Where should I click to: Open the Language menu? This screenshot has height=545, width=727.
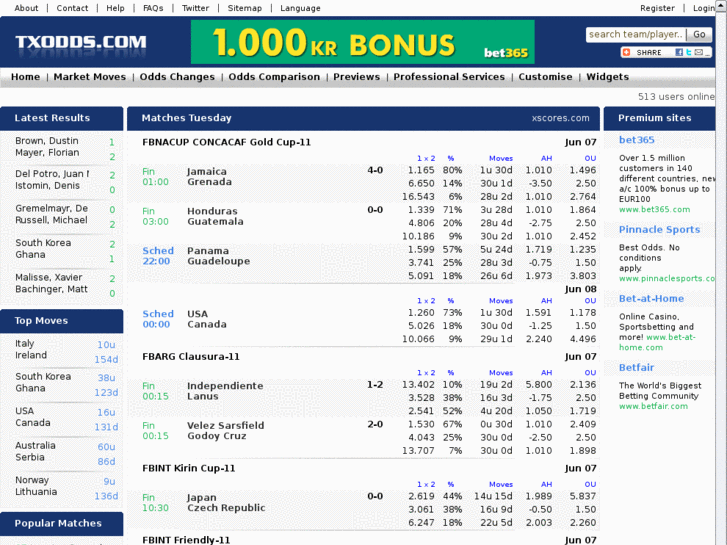coord(300,8)
